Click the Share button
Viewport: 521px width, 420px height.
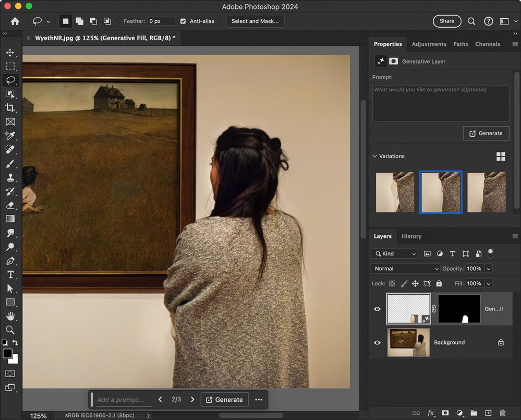coord(447,21)
